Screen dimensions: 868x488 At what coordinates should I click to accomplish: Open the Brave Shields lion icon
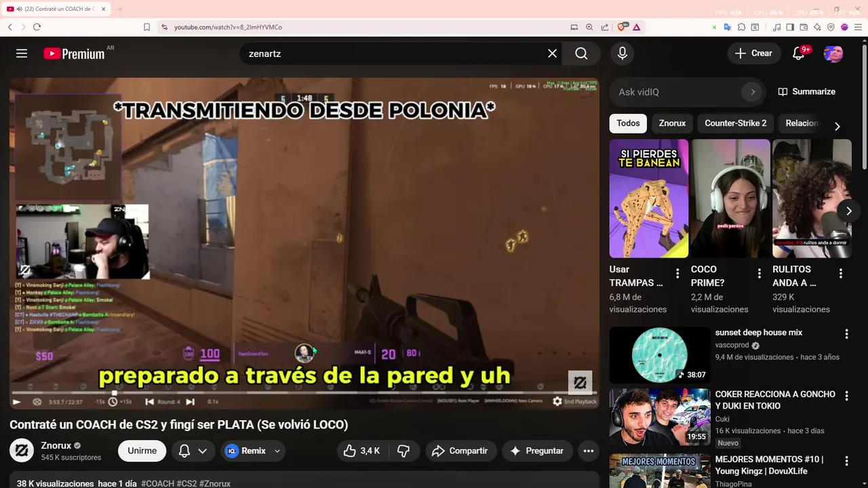tap(621, 27)
